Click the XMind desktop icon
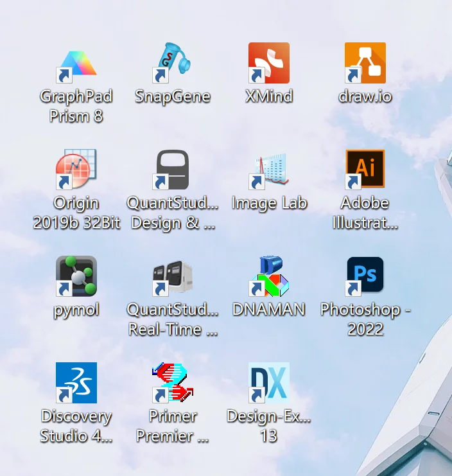This screenshot has width=452, height=476. point(269,63)
